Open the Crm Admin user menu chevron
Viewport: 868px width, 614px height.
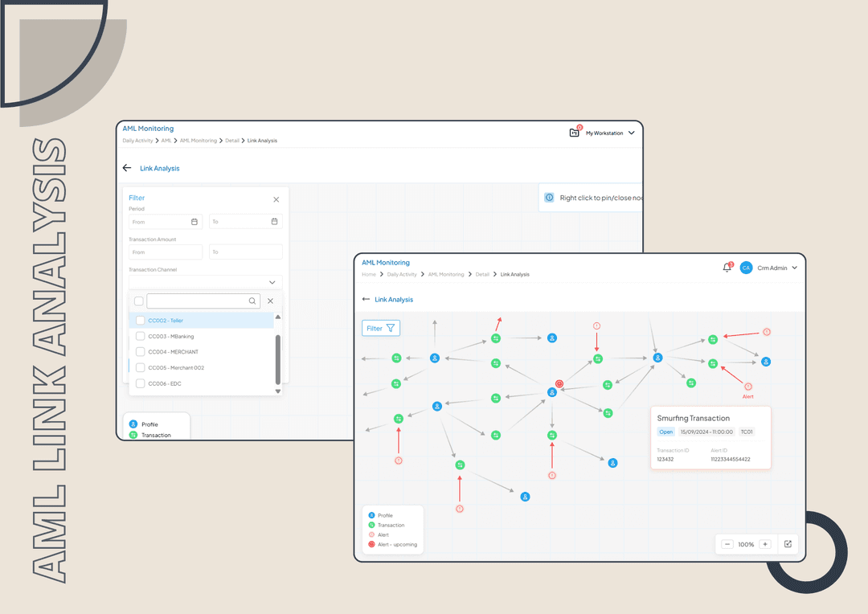(795, 268)
